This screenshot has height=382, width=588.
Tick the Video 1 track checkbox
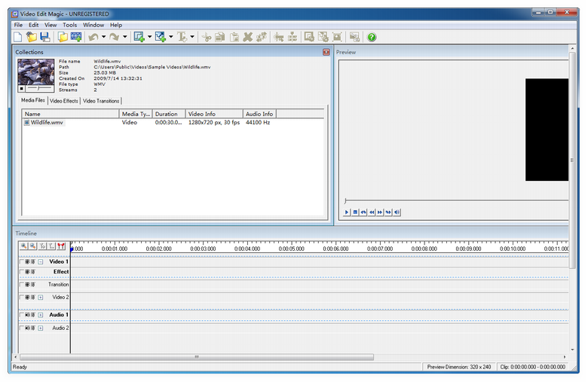pos(22,261)
